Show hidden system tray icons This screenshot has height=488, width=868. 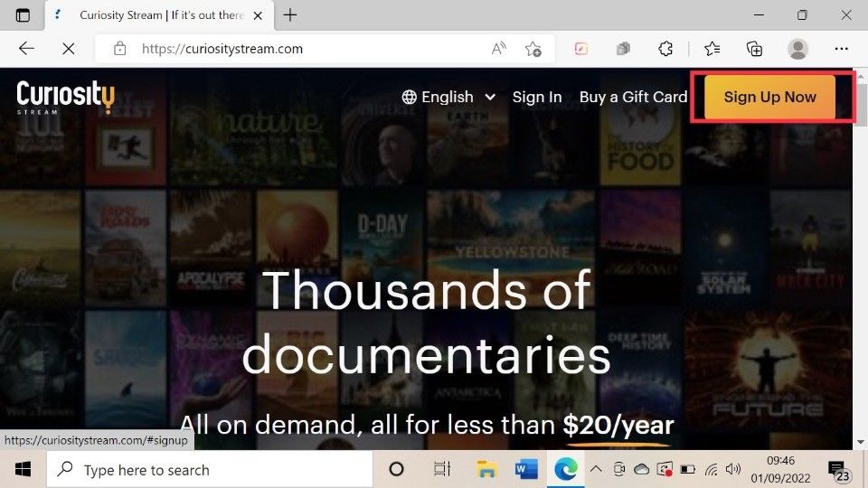(596, 470)
